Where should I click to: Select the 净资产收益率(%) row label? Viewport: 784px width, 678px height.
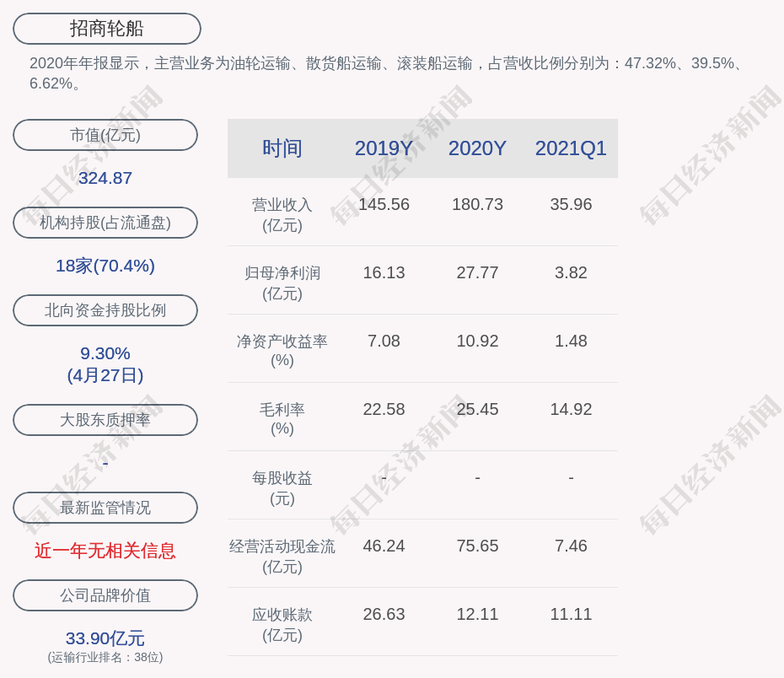pos(282,350)
